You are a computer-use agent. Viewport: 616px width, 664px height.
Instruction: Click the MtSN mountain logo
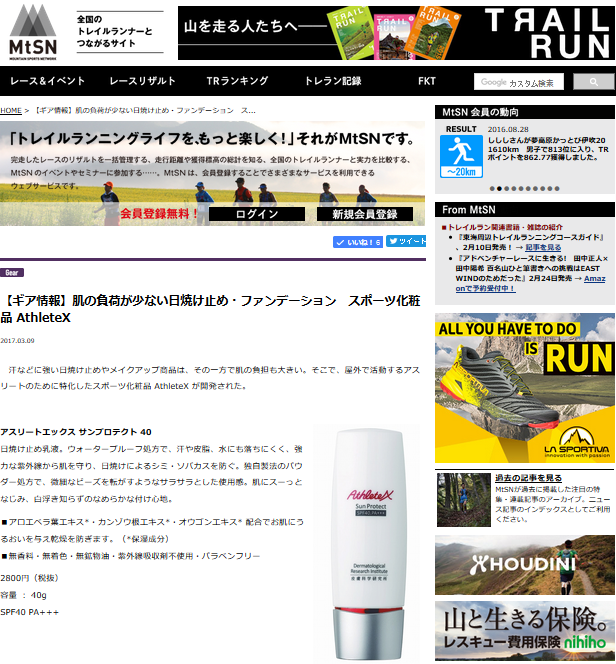point(33,32)
